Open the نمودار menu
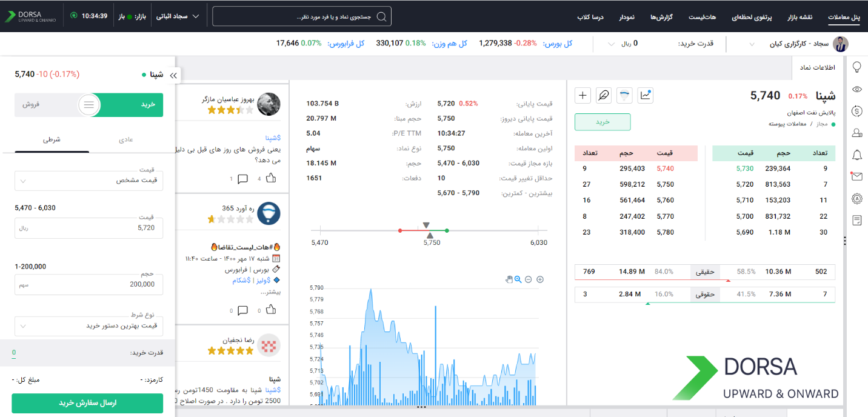 627,17
